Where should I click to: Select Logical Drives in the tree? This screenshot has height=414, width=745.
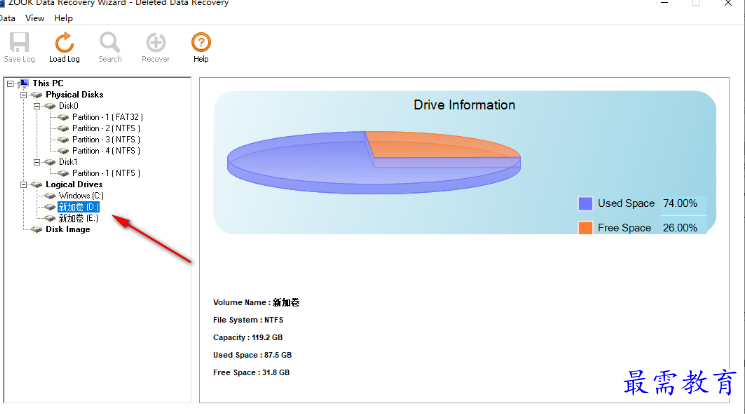point(74,184)
